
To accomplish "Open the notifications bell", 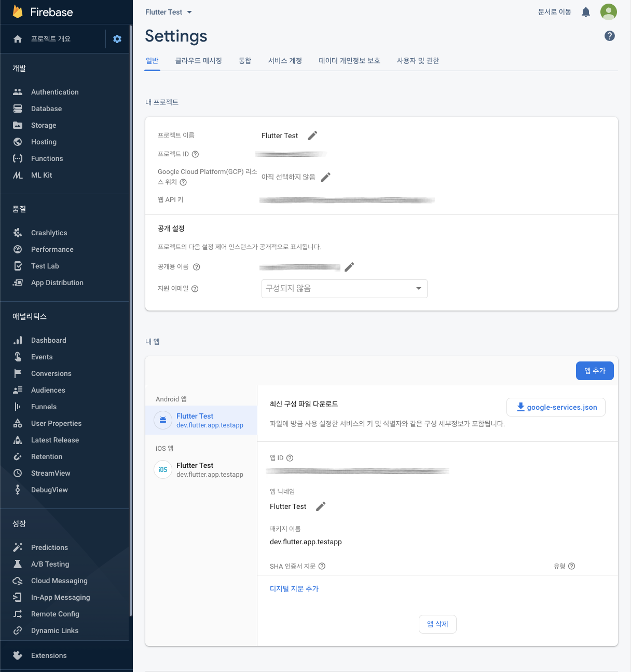I will [x=586, y=12].
